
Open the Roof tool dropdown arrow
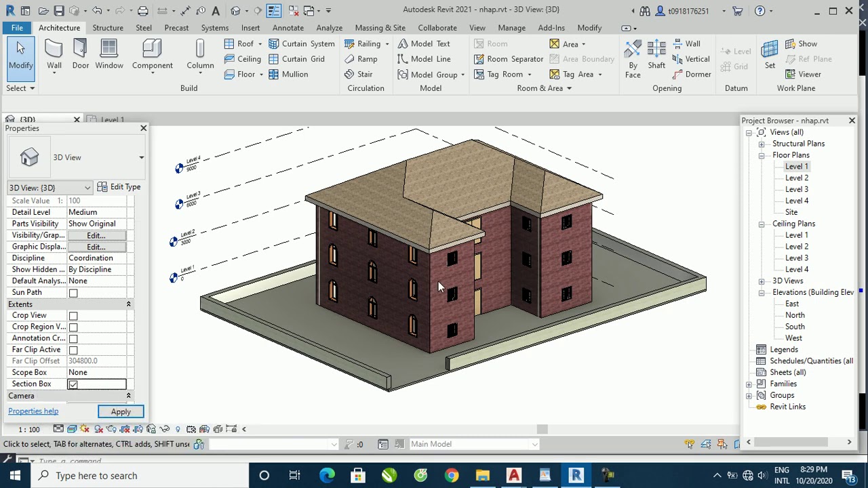[x=260, y=44]
